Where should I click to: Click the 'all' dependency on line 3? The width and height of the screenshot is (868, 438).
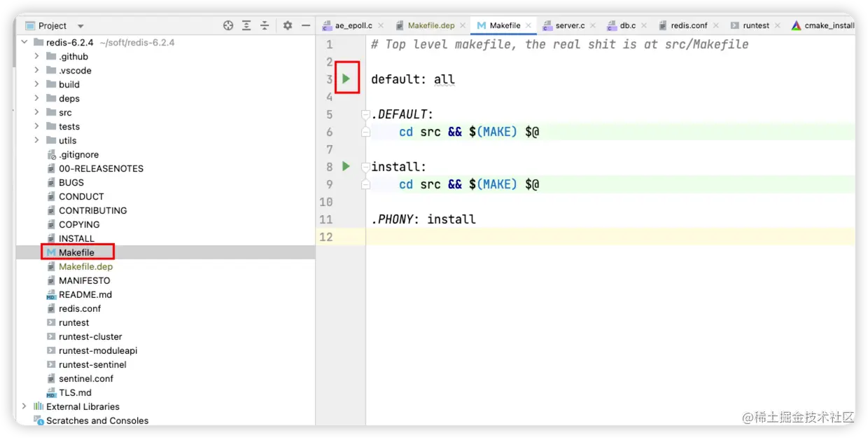(x=444, y=79)
